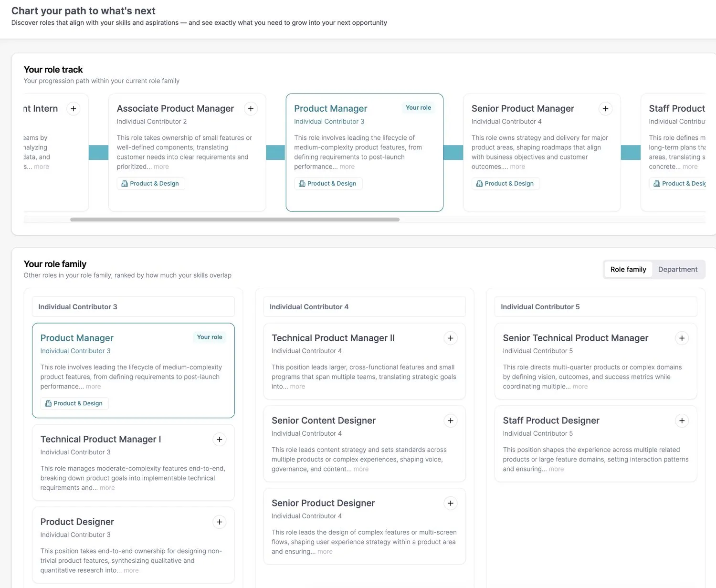716x588 pixels.
Task: Click plus icon for Senior Product Designer
Action: [x=450, y=504]
